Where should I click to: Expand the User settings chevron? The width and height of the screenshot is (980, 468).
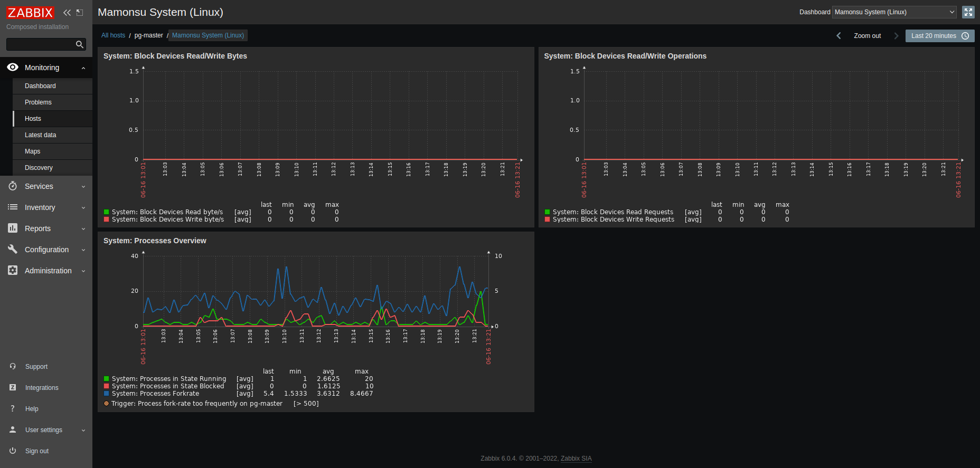pyautogui.click(x=83, y=430)
